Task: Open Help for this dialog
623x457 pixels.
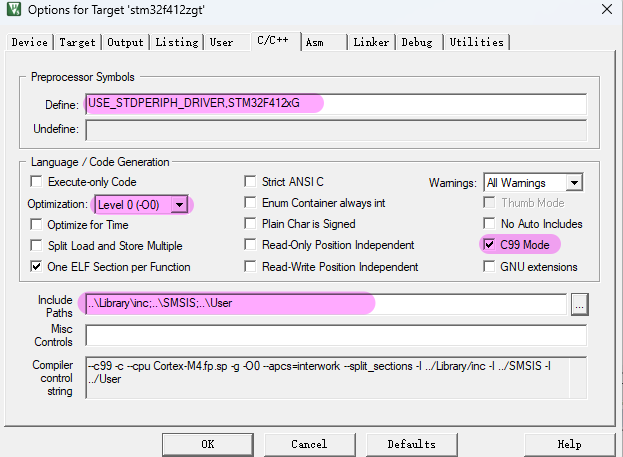Action: click(x=569, y=444)
